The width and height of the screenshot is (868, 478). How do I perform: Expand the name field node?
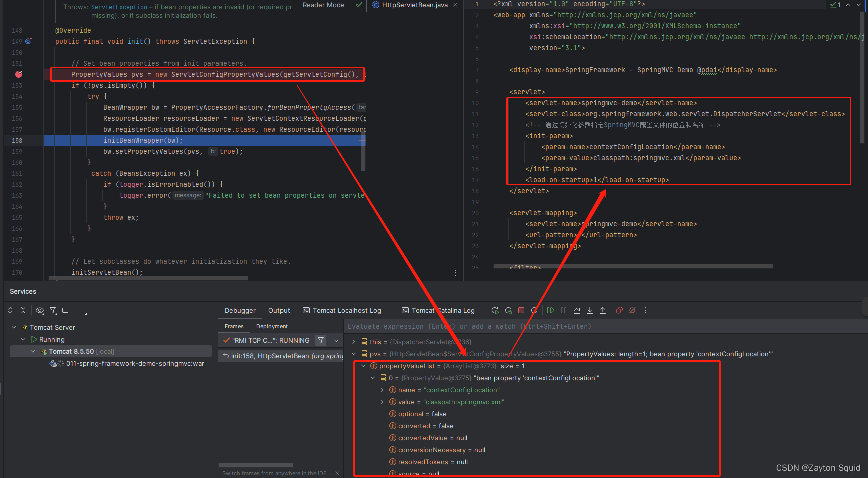pos(382,390)
